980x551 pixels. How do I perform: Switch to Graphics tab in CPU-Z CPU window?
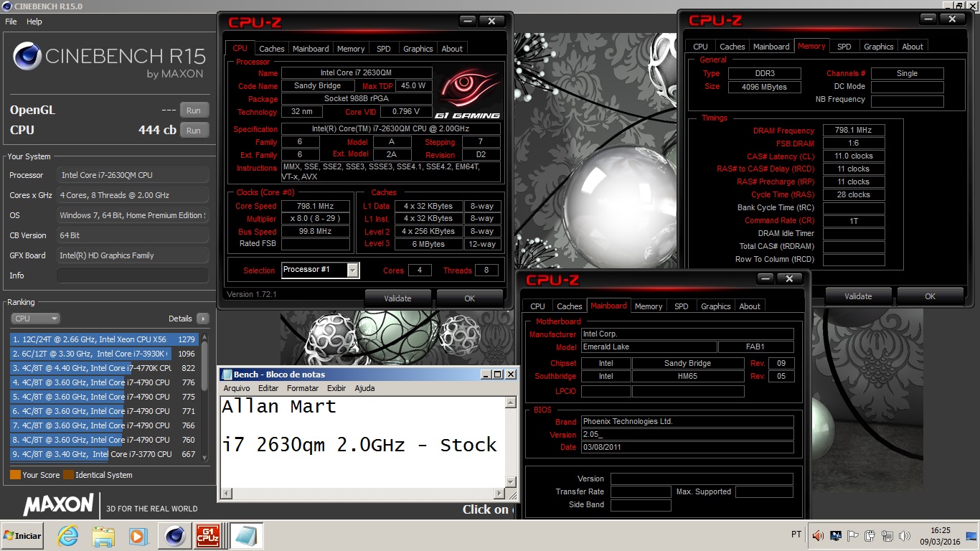(x=418, y=49)
